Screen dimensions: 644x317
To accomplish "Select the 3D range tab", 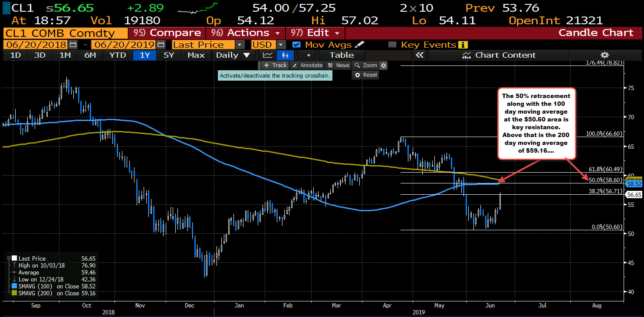I will pos(39,55).
